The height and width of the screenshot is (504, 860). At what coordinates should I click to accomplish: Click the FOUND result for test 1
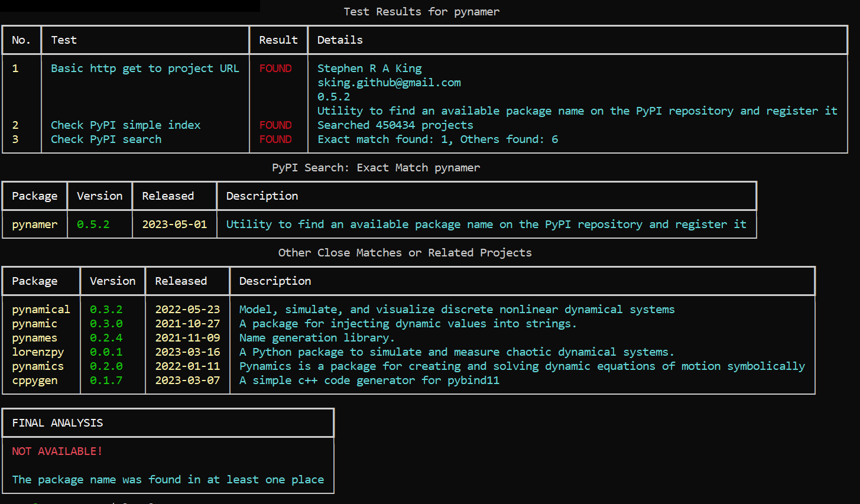click(275, 69)
